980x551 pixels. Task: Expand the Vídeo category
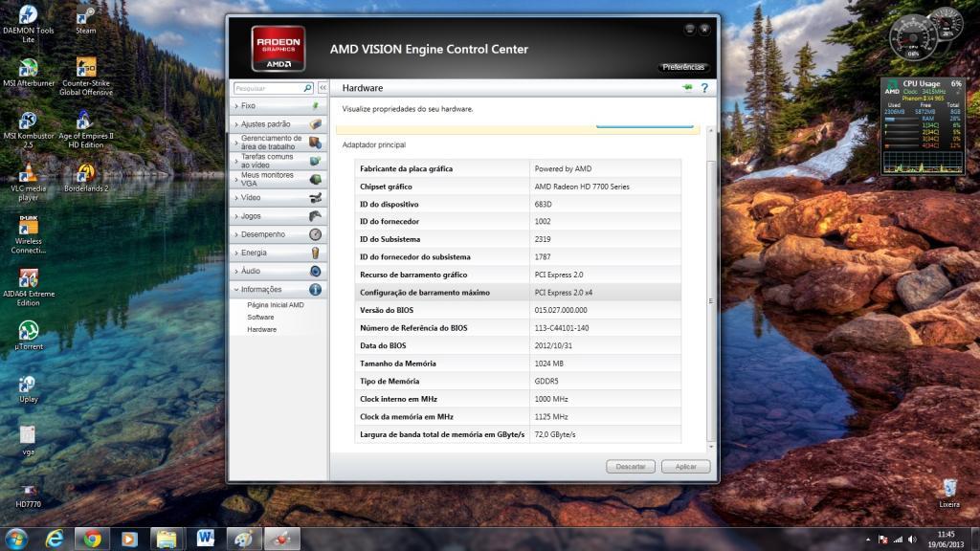278,197
